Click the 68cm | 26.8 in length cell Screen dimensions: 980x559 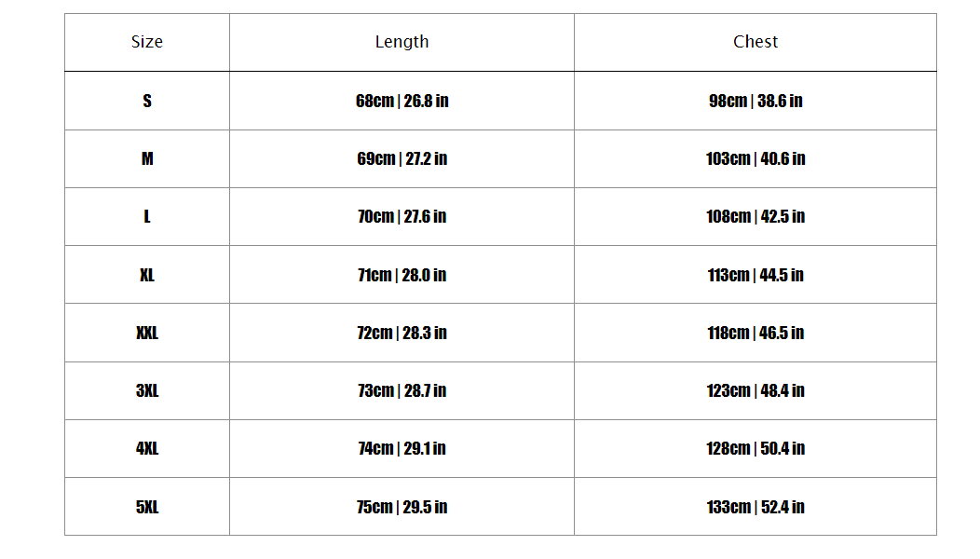point(402,101)
